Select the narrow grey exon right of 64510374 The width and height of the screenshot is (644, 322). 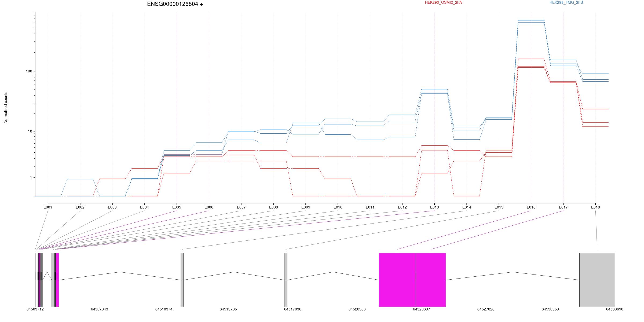click(182, 280)
